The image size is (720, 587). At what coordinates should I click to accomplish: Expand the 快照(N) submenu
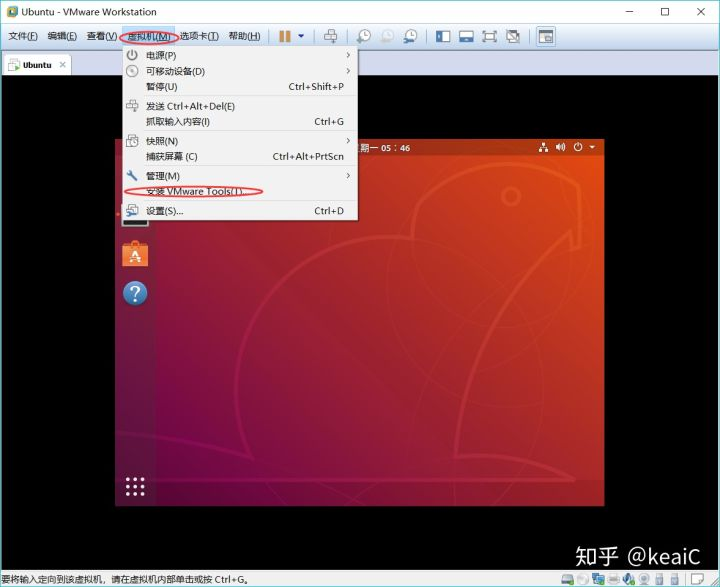(x=240, y=141)
